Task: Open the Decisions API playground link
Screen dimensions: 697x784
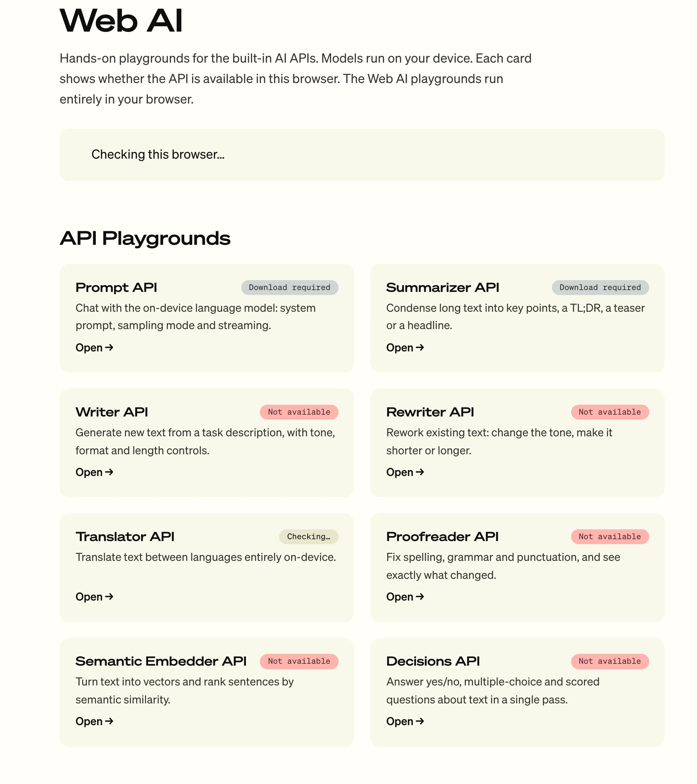Action: [405, 721]
